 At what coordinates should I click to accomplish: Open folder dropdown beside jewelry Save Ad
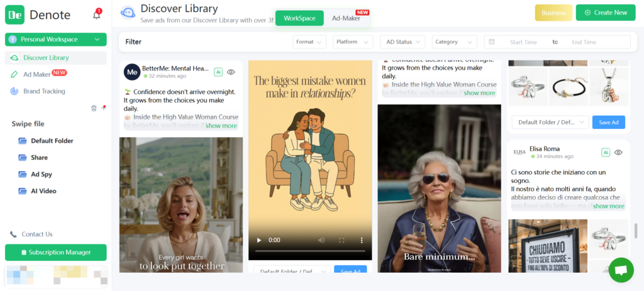(550, 123)
